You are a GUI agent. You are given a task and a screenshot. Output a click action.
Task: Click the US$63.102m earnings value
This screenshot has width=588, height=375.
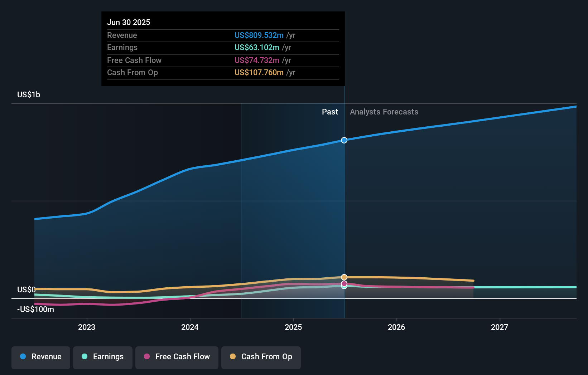pos(257,48)
